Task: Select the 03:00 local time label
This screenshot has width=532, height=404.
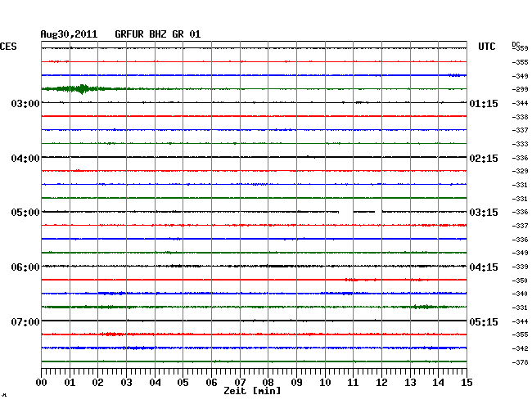Action: [25, 103]
